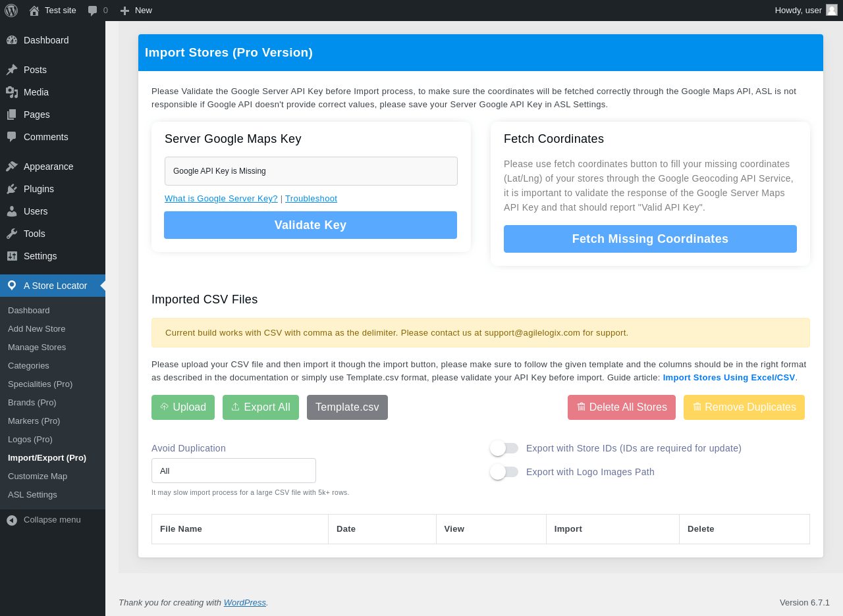This screenshot has width=843, height=616.
Task: Open the Avoid Duplication dropdown
Action: [x=234, y=471]
